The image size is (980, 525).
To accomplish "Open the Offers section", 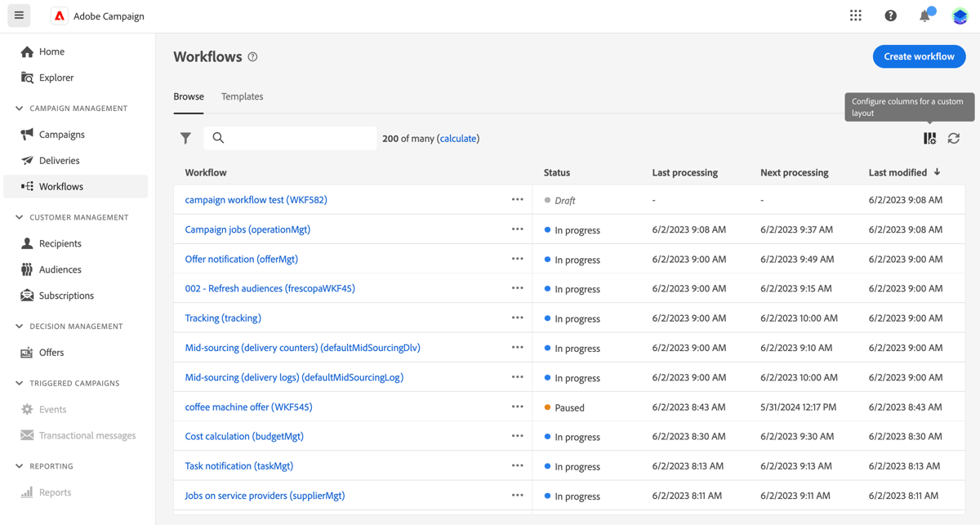I will (x=51, y=352).
